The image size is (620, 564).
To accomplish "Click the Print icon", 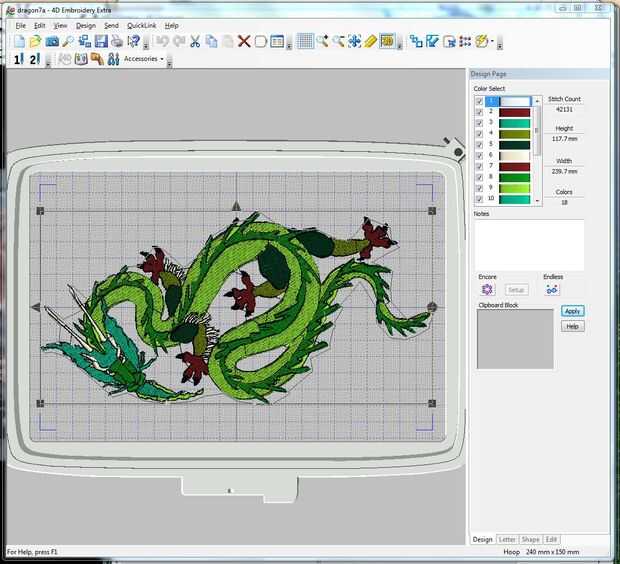I will 117,41.
